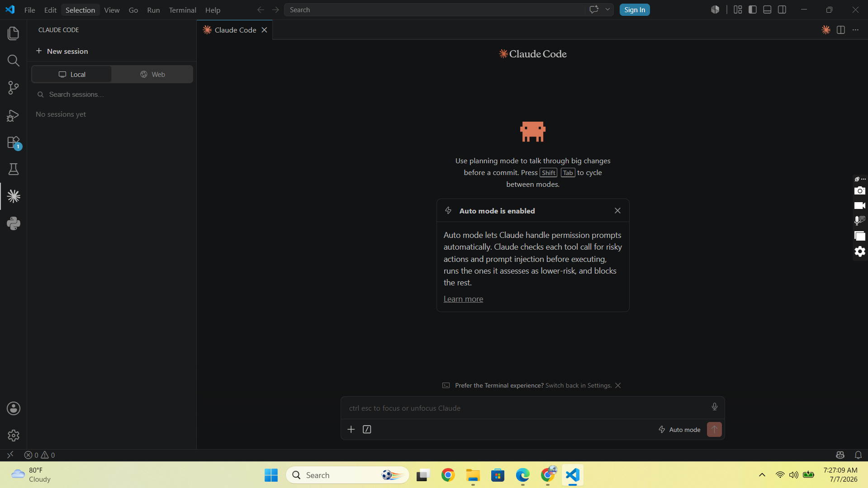Dismiss the Prefer the Terminal experience banner

(x=618, y=385)
